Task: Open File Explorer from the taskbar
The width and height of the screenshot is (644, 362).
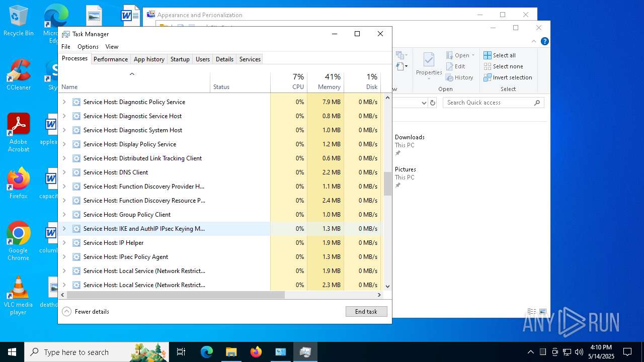Action: click(x=231, y=352)
